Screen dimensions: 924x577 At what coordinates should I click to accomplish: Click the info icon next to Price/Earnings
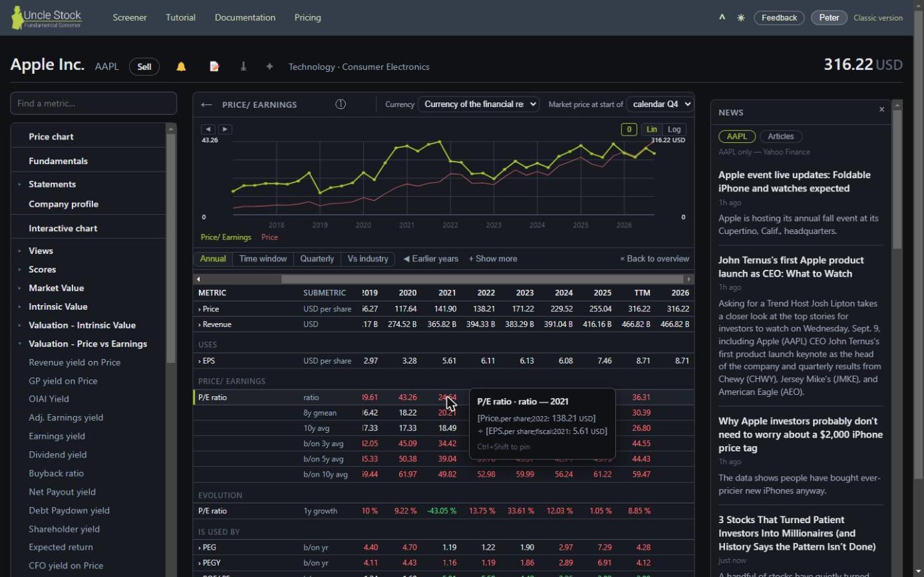click(x=341, y=104)
